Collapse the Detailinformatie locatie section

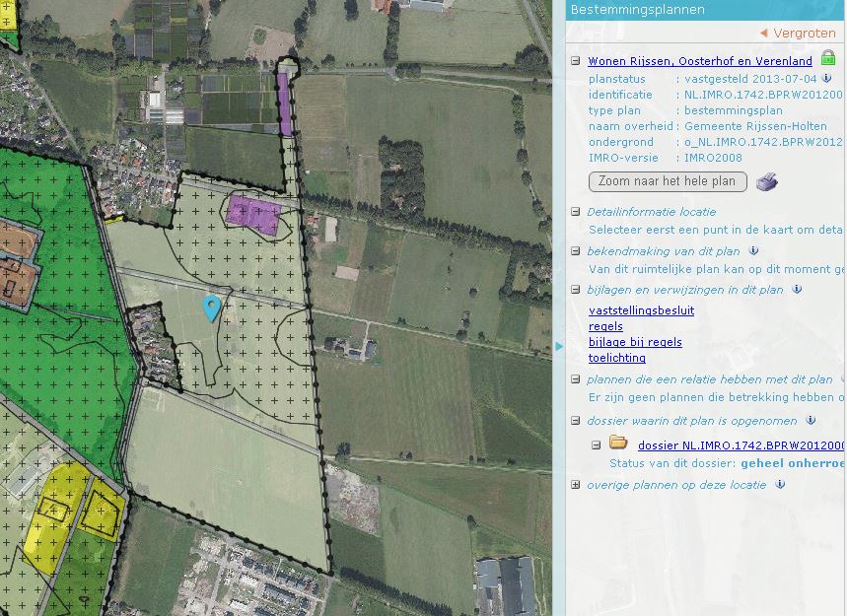pyautogui.click(x=576, y=212)
